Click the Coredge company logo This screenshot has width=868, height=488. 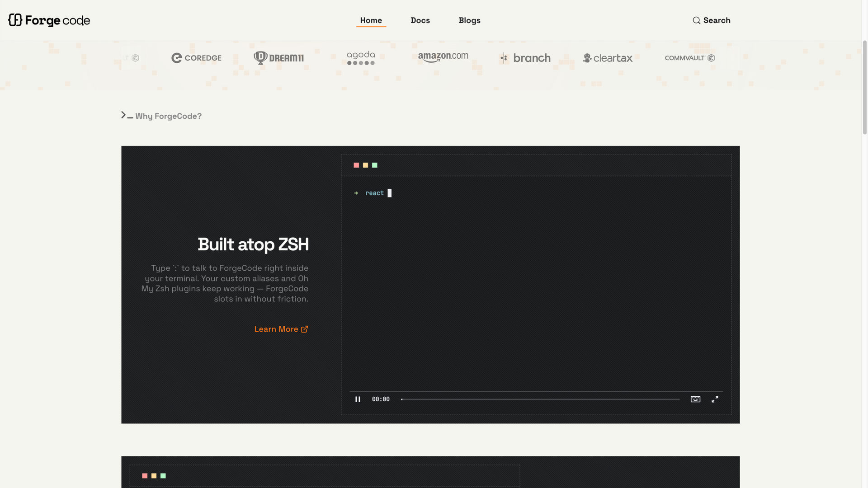point(196,58)
